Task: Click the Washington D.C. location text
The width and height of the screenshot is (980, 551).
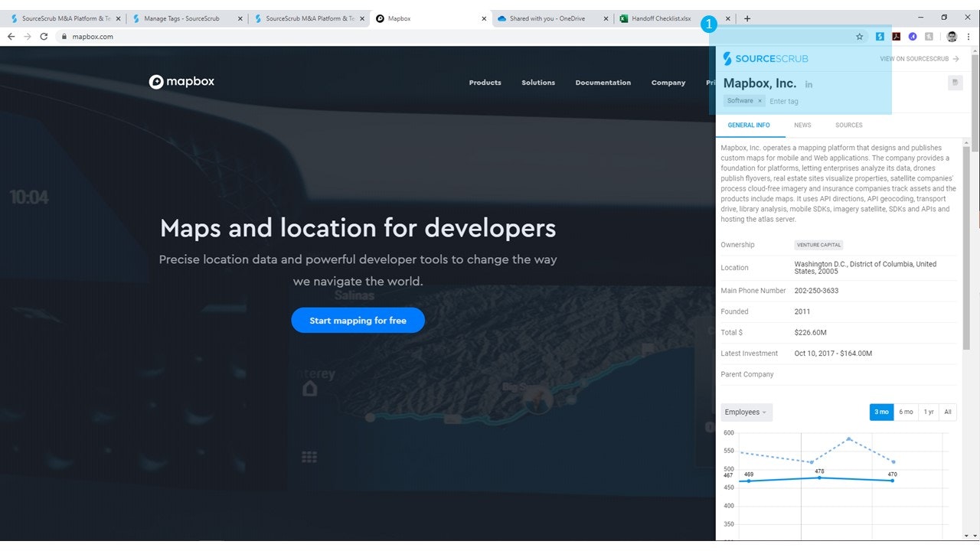Action: click(x=865, y=268)
